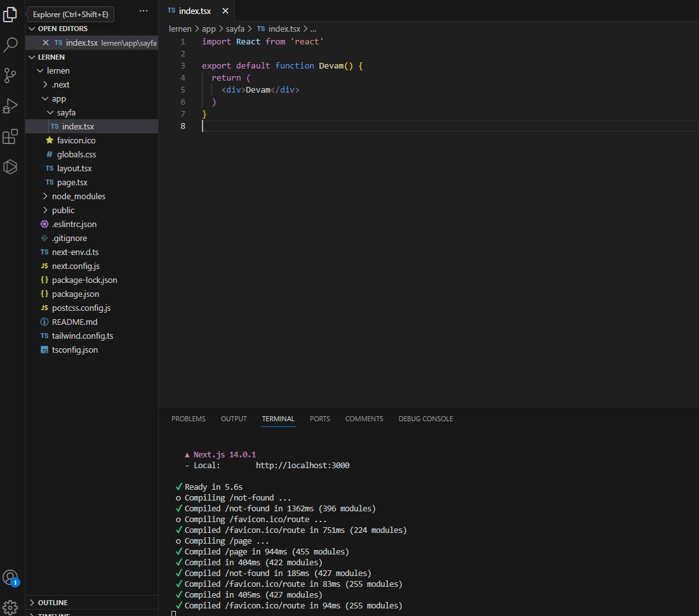The image size is (699, 616).
Task: Open the Explorer view in activity bar
Action: point(10,14)
